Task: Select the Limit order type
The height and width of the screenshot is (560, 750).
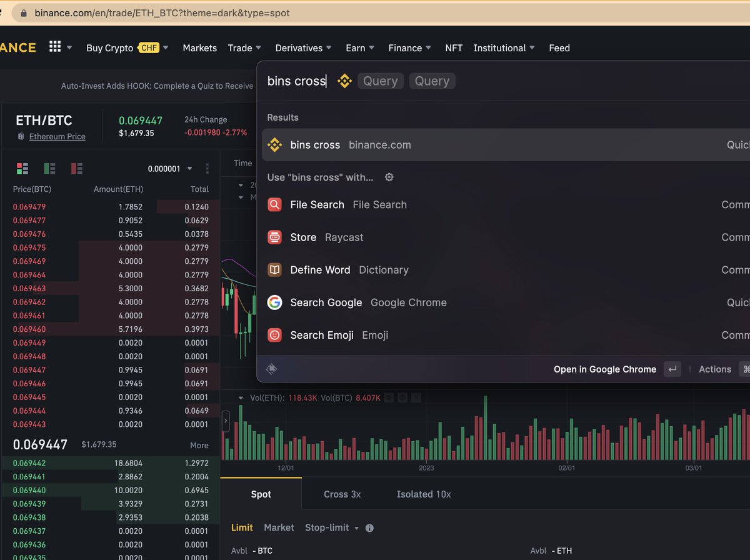Action: [242, 528]
